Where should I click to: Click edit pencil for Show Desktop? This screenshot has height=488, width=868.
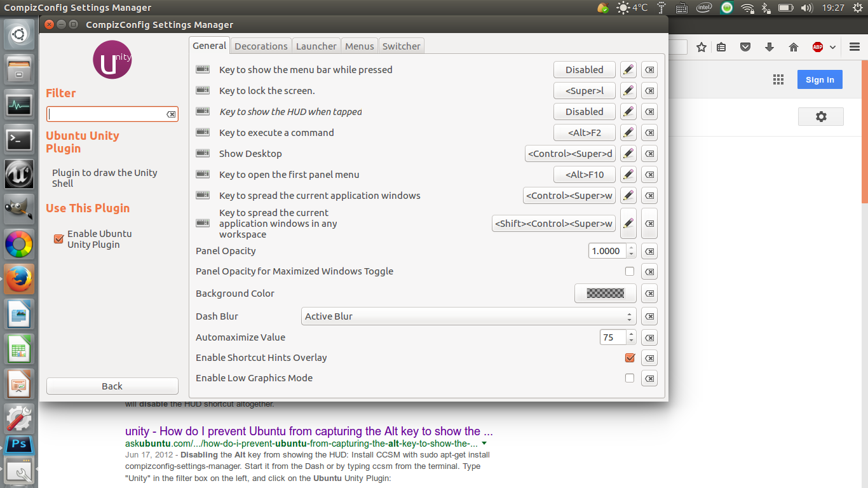628,154
